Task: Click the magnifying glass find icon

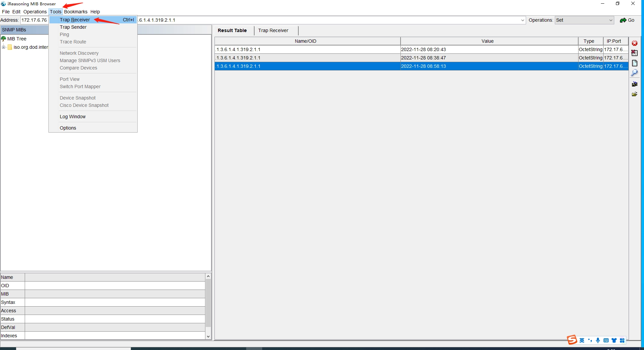Action: [x=634, y=73]
